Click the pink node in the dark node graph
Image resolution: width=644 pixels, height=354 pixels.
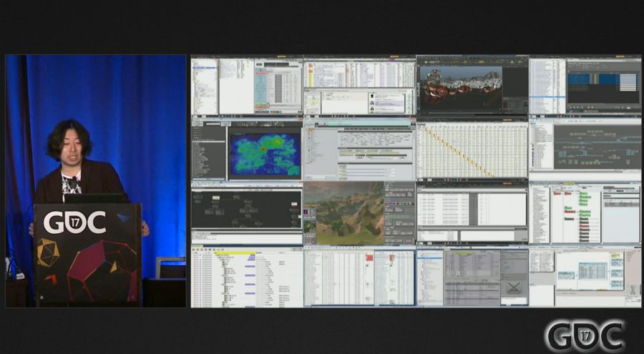(x=294, y=205)
